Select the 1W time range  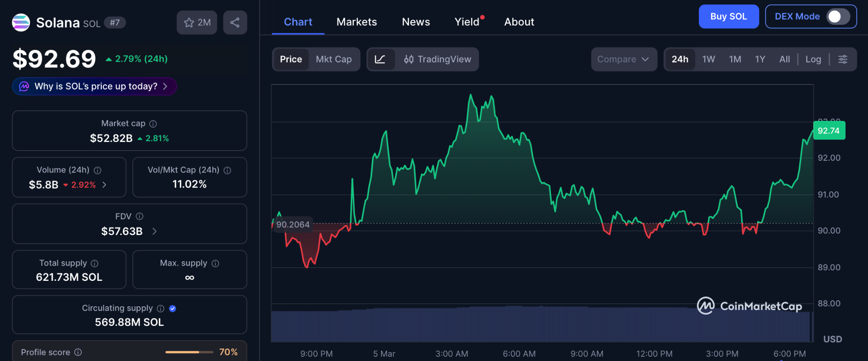point(708,59)
